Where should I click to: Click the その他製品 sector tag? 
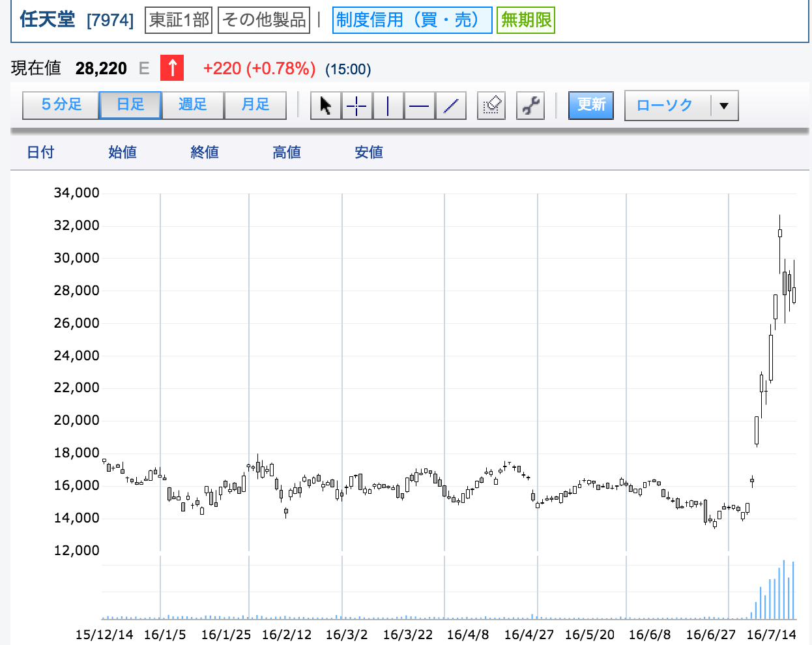[264, 20]
